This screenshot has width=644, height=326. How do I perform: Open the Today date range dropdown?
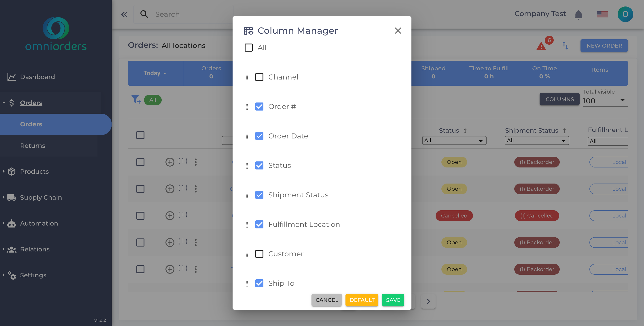[x=155, y=73]
